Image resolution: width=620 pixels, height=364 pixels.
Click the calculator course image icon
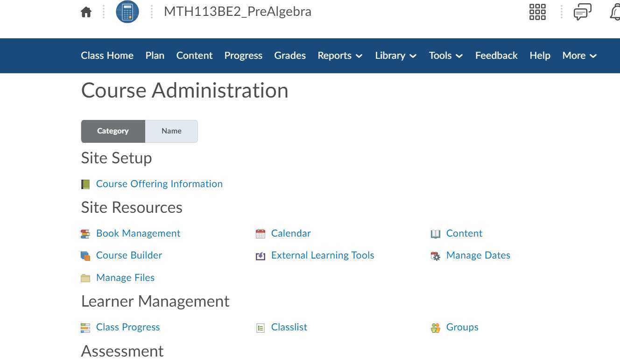[127, 12]
